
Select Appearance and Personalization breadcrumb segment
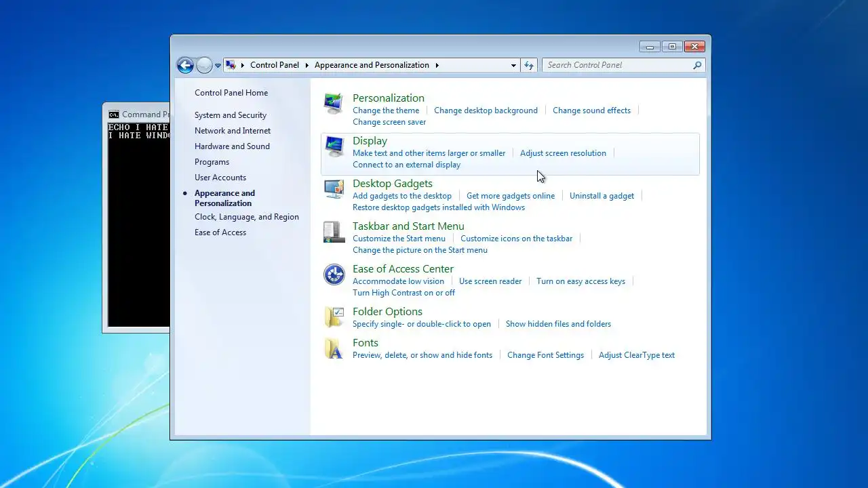pyautogui.click(x=372, y=65)
